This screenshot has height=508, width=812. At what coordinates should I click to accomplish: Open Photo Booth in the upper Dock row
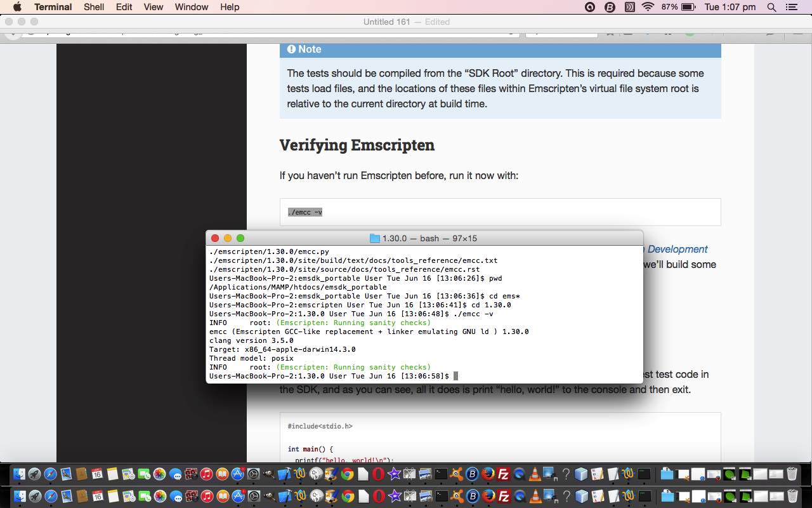tap(191, 474)
